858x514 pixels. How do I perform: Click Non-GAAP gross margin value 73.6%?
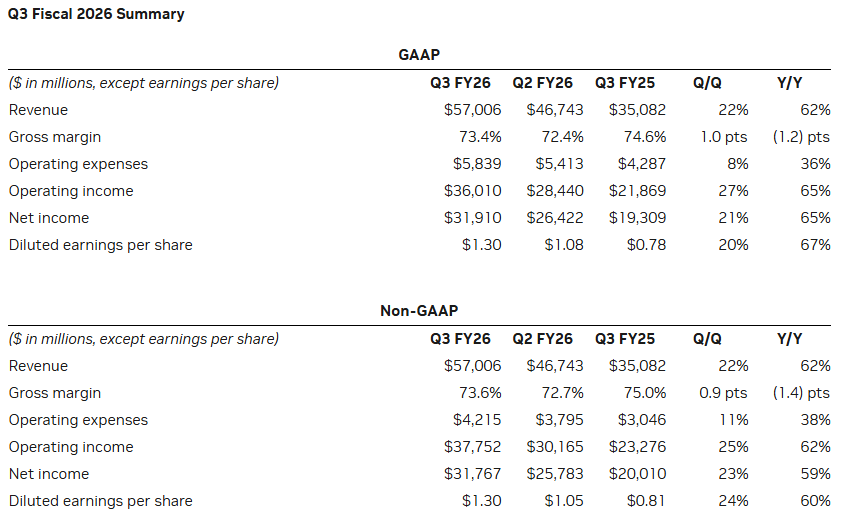click(479, 393)
